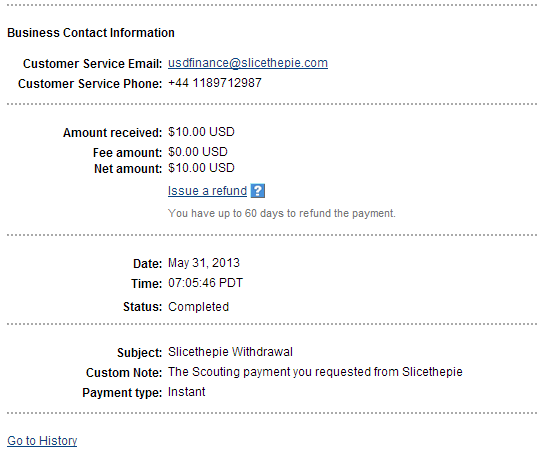538x455 pixels.
Task: Click the 60 days refund notice text
Action: tap(282, 213)
